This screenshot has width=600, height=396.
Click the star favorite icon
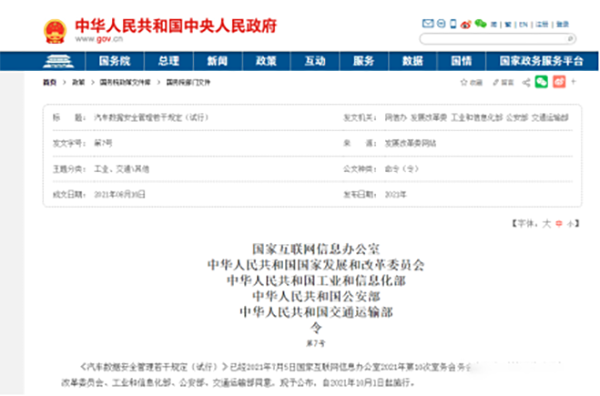[x=464, y=82]
